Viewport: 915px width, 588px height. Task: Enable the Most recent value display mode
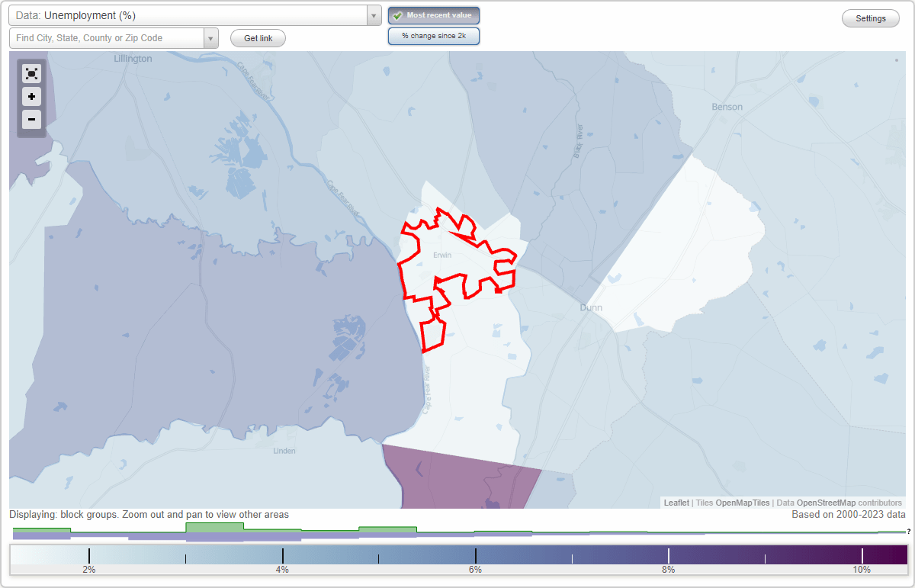pyautogui.click(x=433, y=15)
